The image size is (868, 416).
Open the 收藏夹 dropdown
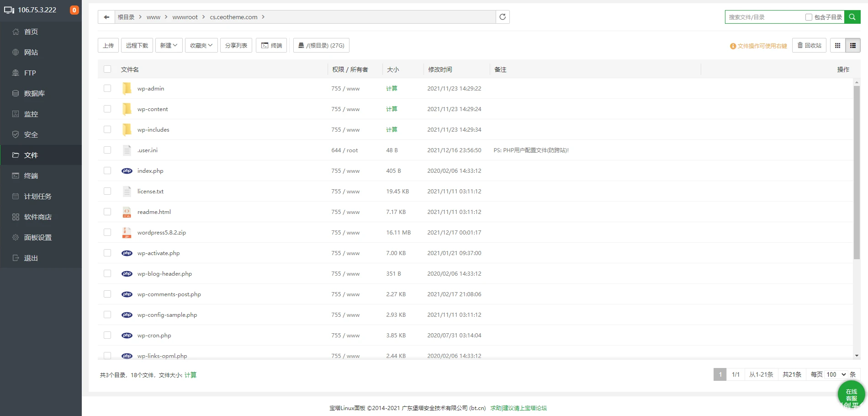201,45
